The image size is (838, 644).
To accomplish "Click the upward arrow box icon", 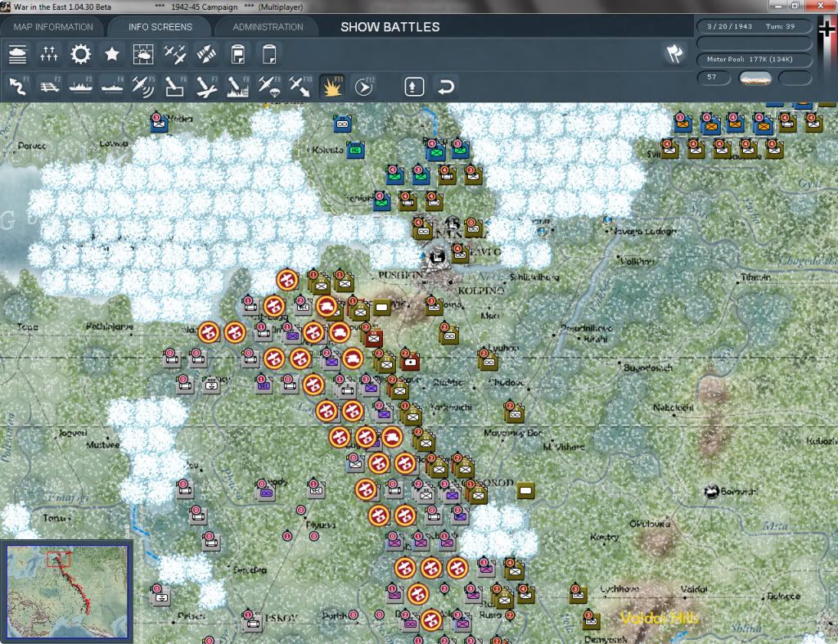I will pos(414,87).
